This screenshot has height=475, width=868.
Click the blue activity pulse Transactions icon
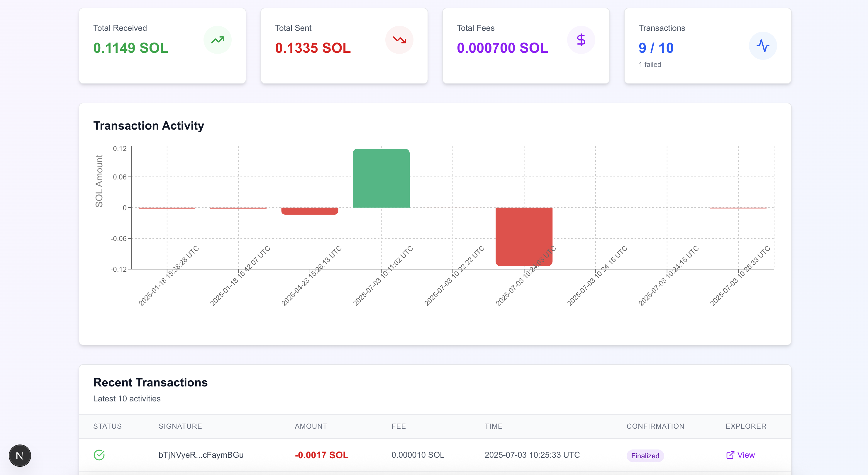762,46
